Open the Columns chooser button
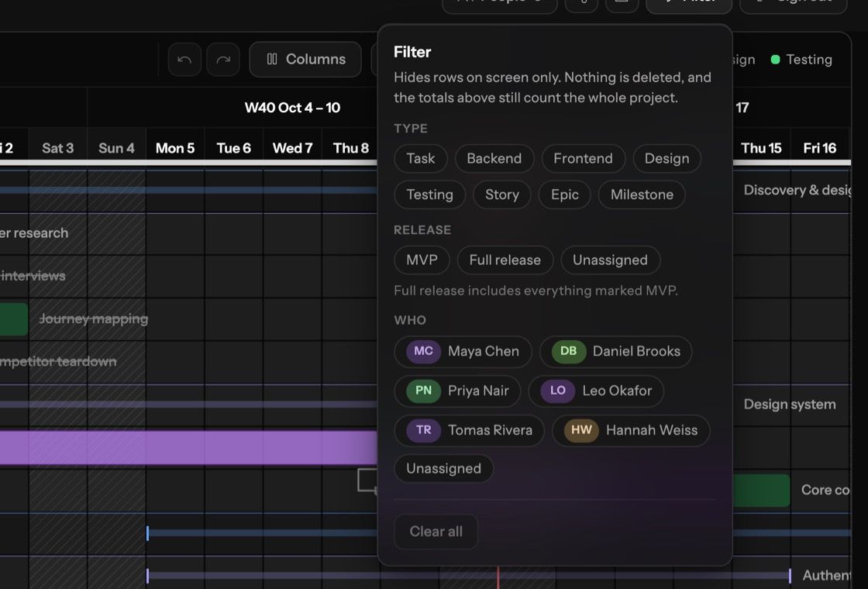Image resolution: width=868 pixels, height=589 pixels. 305,59
